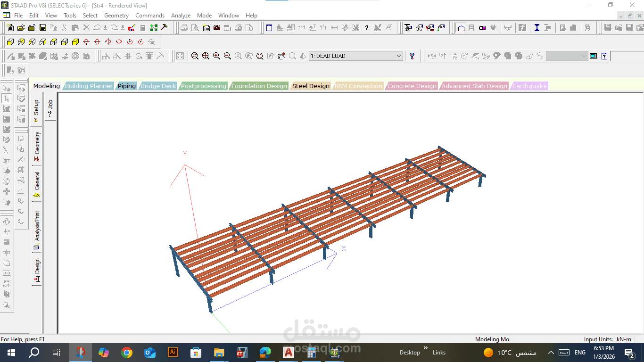Select the vertical Geometry page tab
Viewport: 644px width, 362px height.
click(x=37, y=147)
